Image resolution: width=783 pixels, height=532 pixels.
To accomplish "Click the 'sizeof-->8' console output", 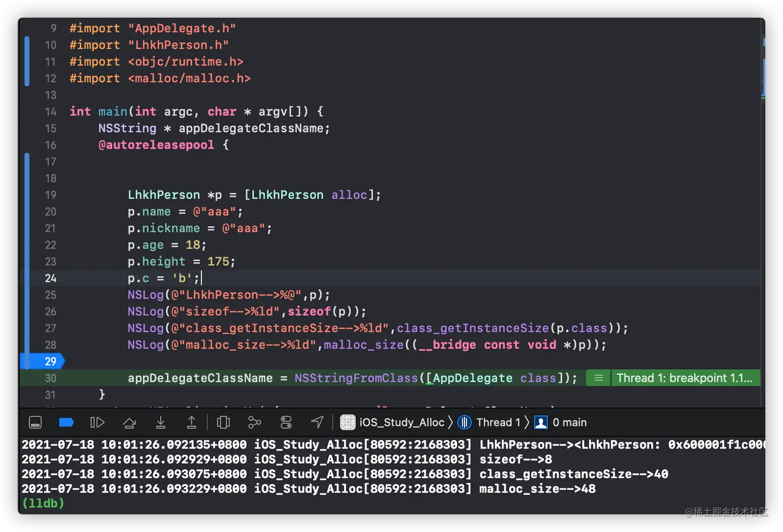I will (x=516, y=460).
